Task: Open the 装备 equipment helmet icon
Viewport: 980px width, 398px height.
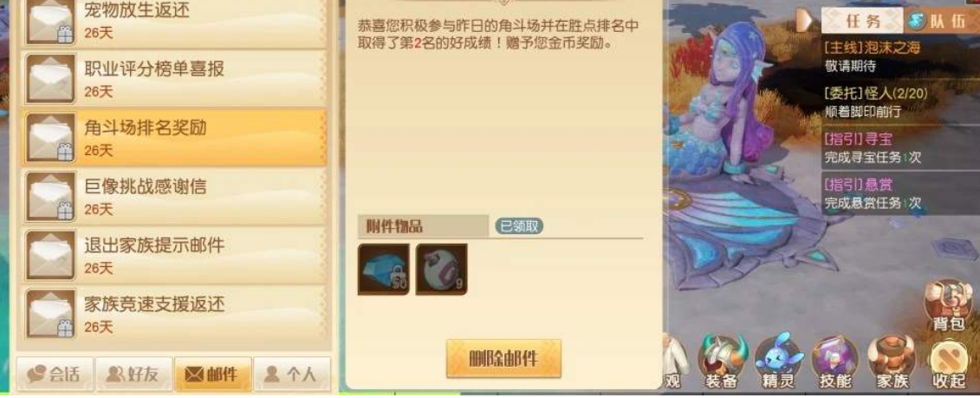Action: tap(722, 363)
